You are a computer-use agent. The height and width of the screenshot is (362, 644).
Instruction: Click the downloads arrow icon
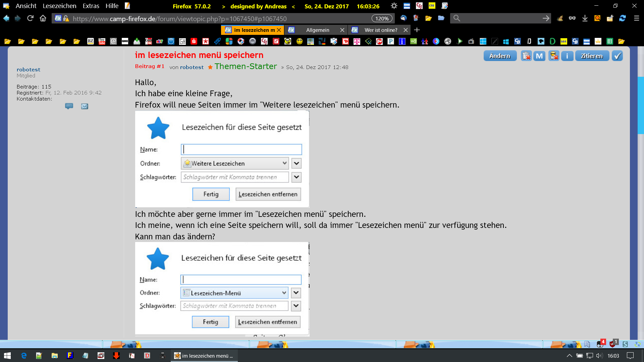point(585,18)
